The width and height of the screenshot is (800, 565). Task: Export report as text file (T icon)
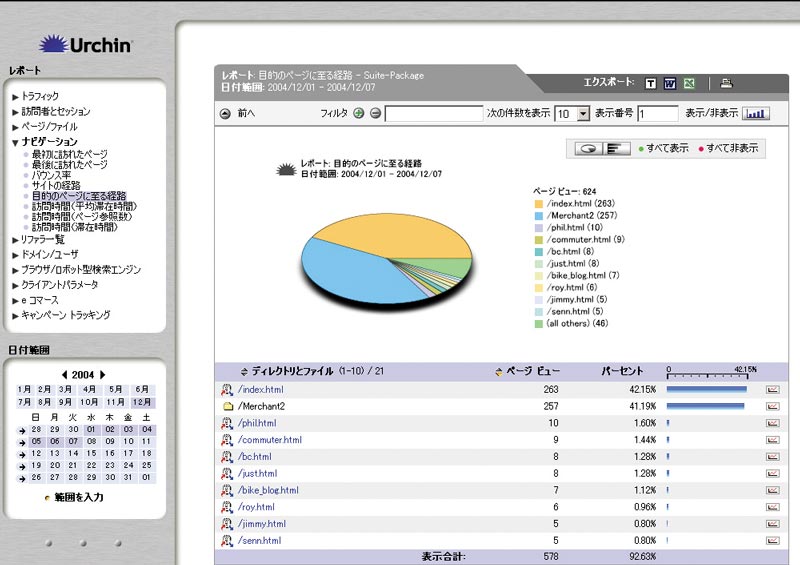[651, 83]
